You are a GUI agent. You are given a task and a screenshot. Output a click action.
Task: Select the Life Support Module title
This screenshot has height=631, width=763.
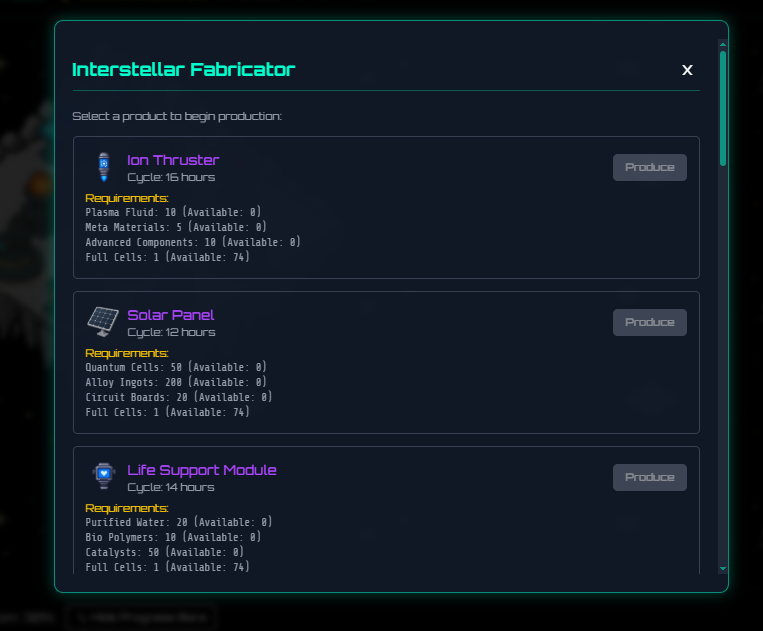[x=201, y=470]
